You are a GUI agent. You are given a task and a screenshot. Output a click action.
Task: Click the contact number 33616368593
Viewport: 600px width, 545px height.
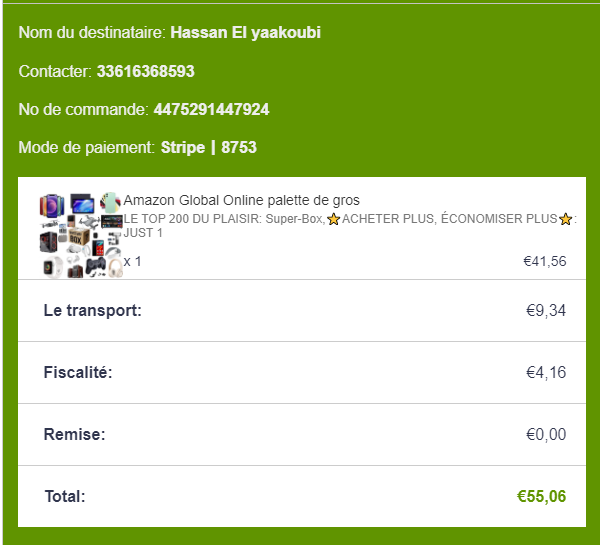pos(145,72)
